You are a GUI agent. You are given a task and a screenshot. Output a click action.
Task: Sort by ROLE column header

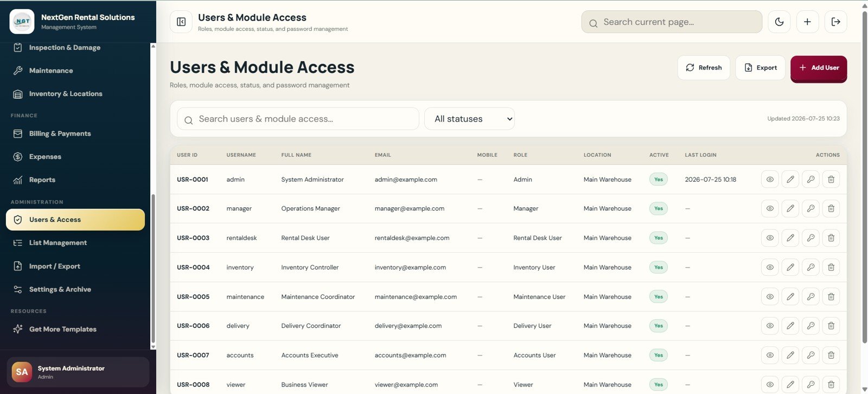point(520,155)
